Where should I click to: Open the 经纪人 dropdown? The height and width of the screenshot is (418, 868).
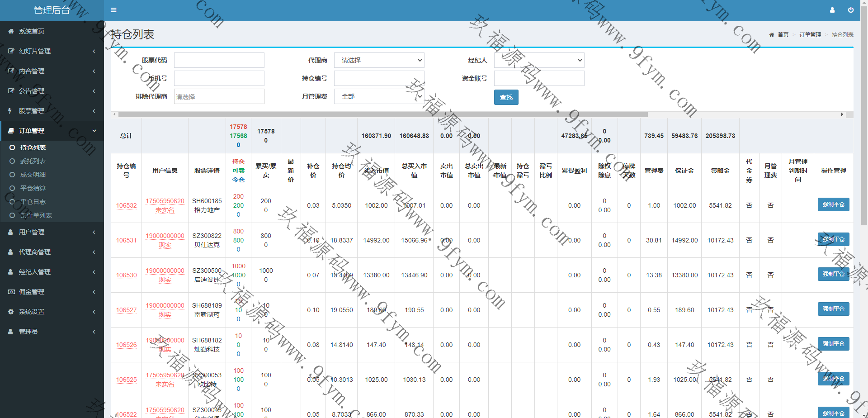pos(539,60)
